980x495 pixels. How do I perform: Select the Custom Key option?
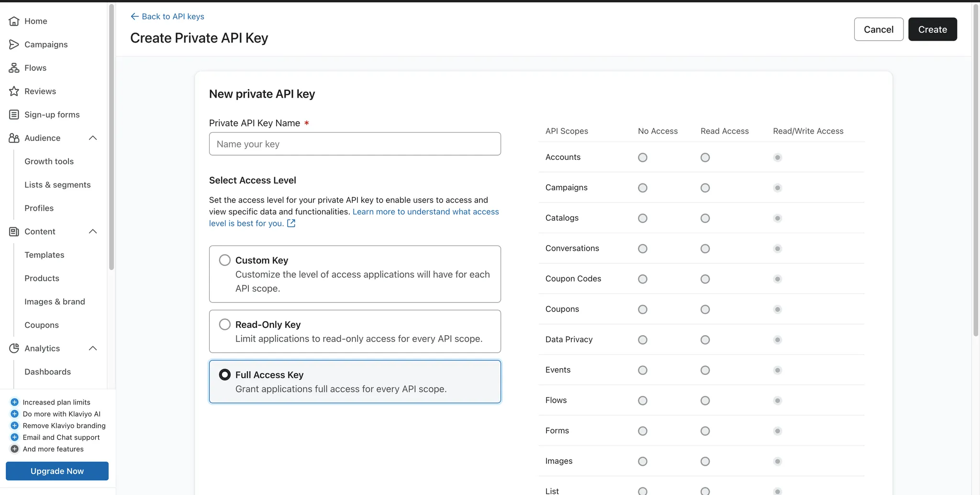coord(355,274)
